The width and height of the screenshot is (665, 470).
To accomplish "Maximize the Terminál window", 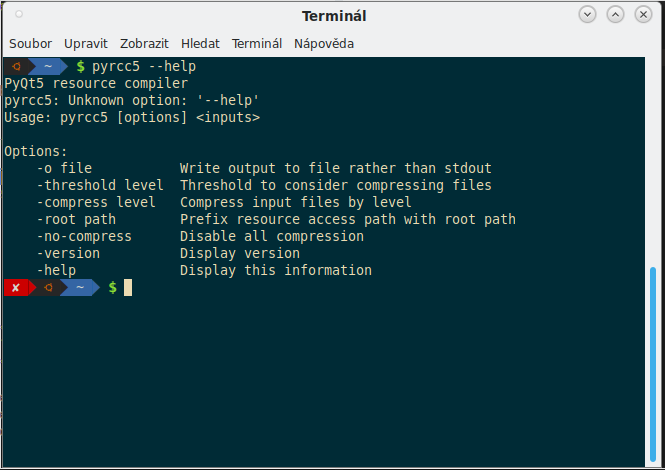I will [x=615, y=15].
